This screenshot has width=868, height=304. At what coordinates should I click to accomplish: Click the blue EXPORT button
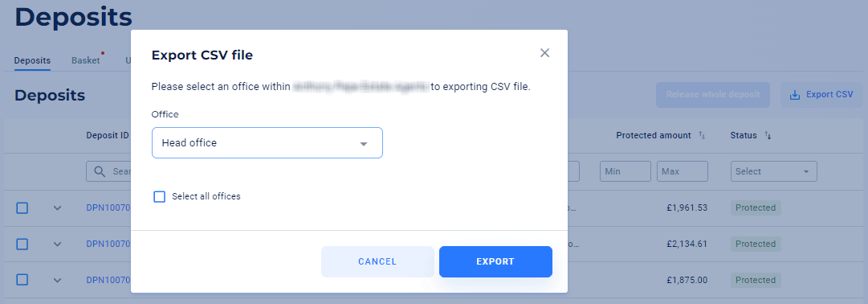[495, 262]
